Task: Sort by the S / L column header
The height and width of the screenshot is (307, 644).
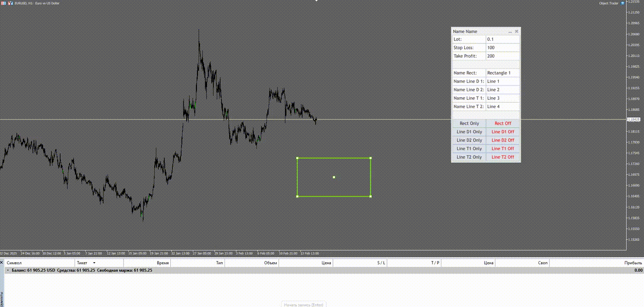Action: pyautogui.click(x=360, y=263)
